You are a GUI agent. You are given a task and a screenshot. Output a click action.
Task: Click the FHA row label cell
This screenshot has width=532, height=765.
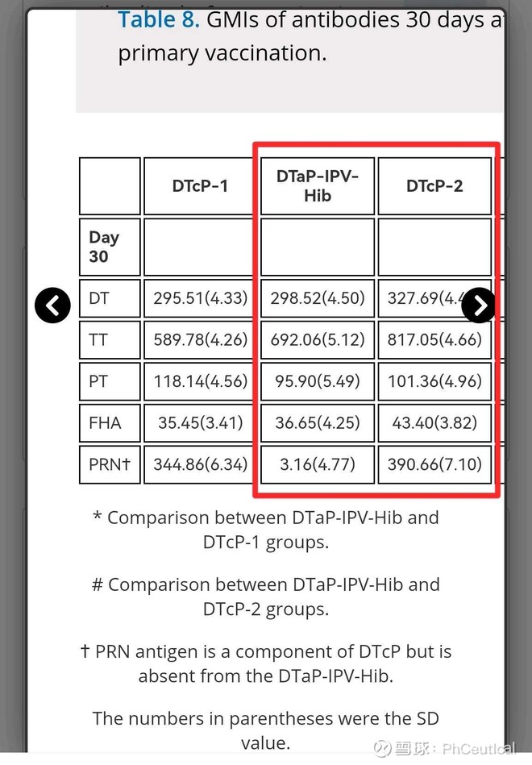coord(110,422)
